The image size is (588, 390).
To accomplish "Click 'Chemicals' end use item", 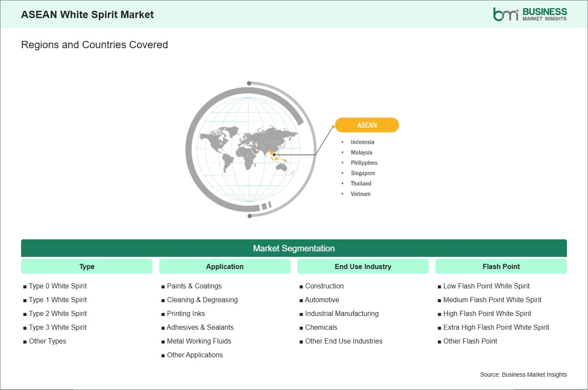I will 321,327.
